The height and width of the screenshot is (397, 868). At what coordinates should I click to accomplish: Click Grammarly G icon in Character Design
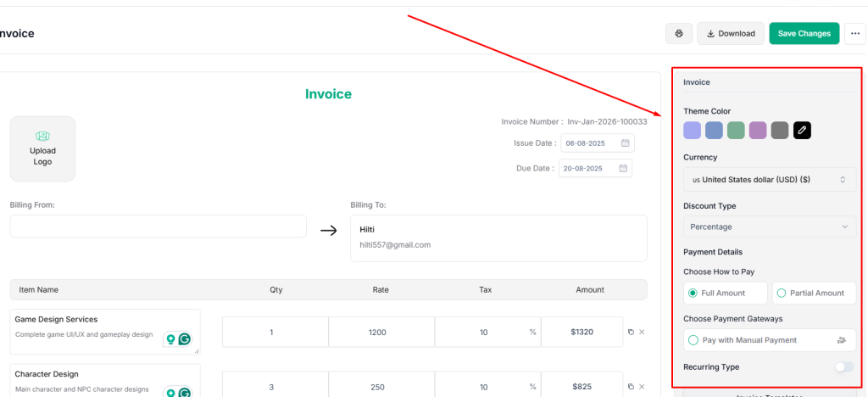click(184, 392)
